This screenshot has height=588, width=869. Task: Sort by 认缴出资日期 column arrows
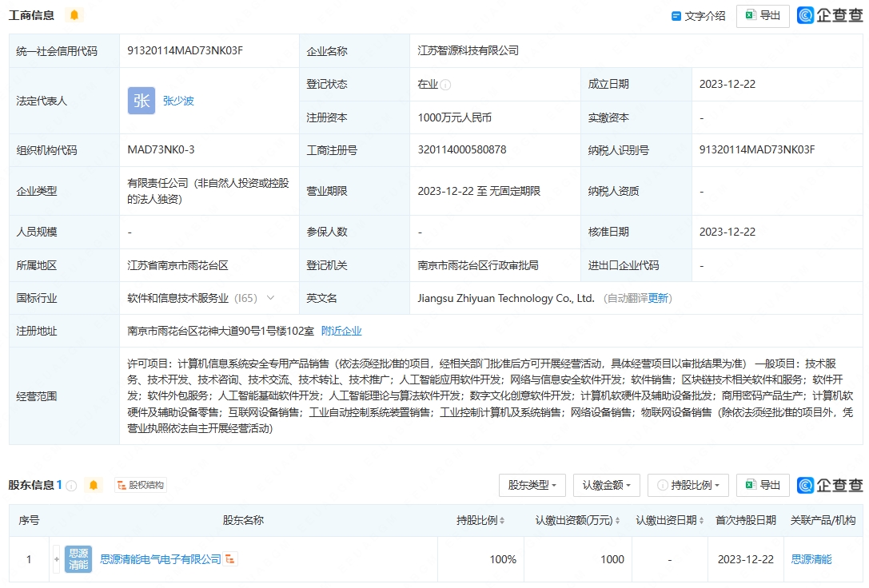pos(701,520)
